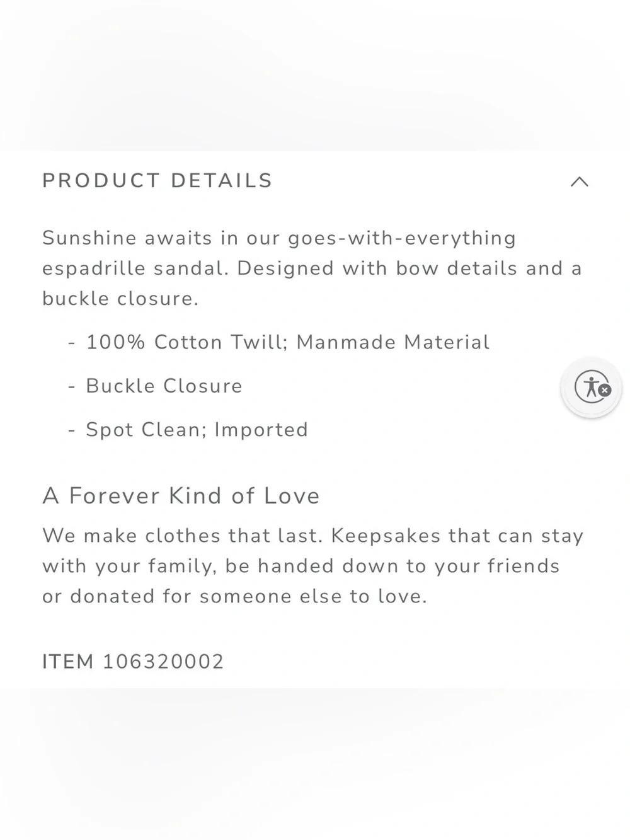Screen dimensions: 630x840
Task: Click buckle closure ending the description paragraph
Action: [120, 299]
